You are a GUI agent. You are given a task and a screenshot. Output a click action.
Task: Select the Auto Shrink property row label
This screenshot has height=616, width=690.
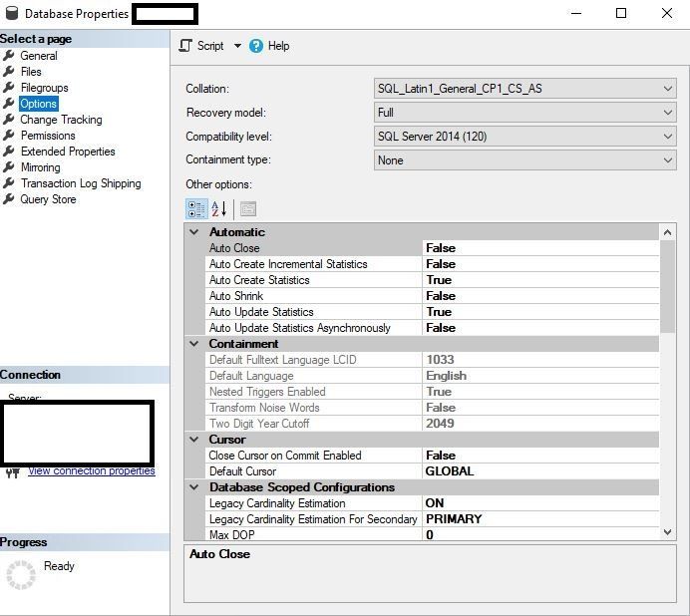pos(236,296)
